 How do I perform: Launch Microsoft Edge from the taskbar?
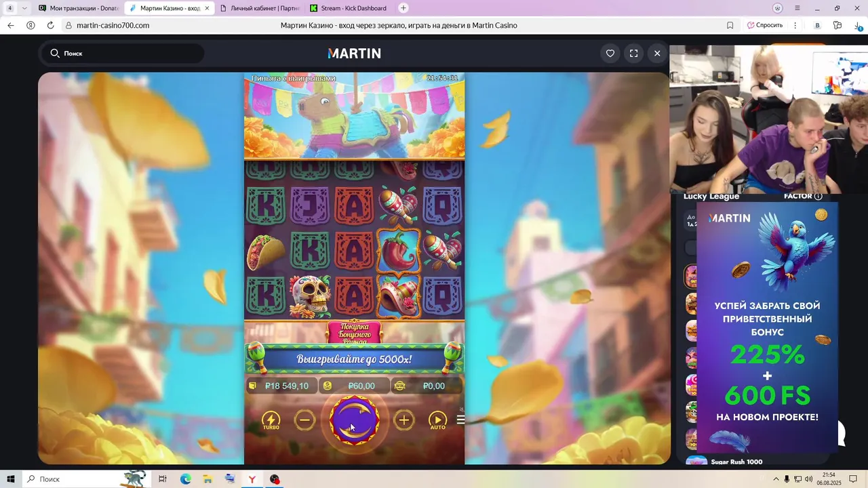click(x=185, y=479)
